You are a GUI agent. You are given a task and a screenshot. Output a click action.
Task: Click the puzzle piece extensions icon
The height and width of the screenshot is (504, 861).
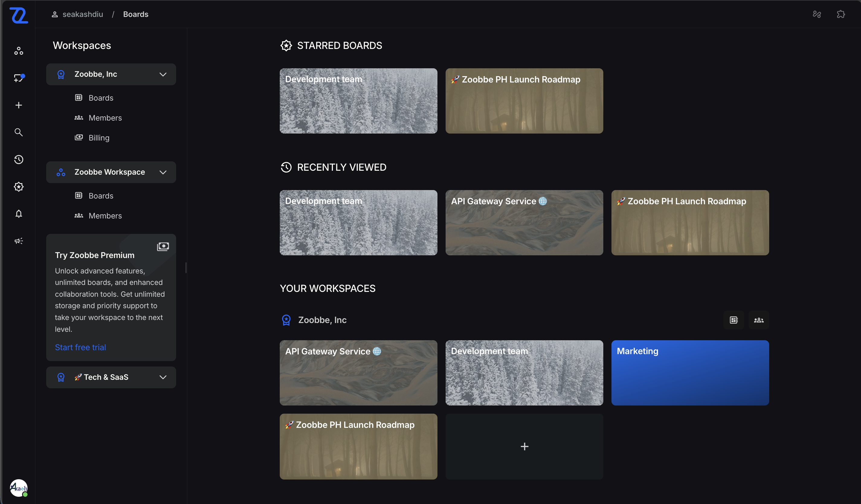coord(841,14)
